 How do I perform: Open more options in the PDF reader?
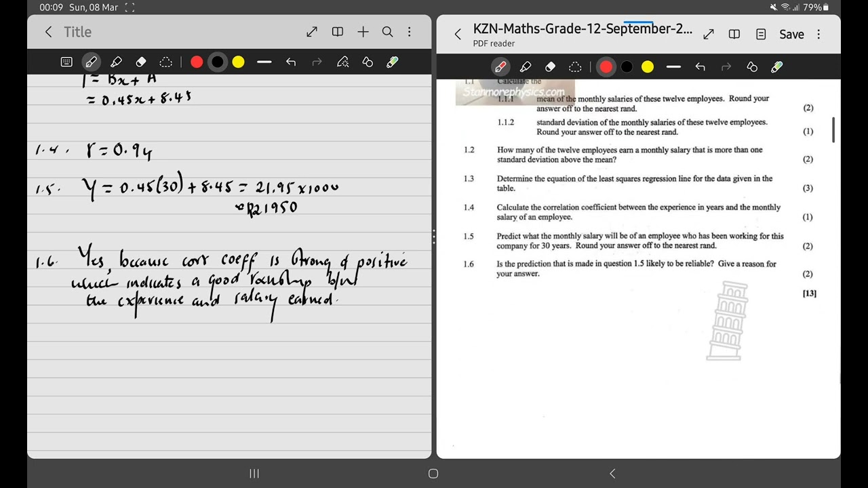click(x=818, y=34)
